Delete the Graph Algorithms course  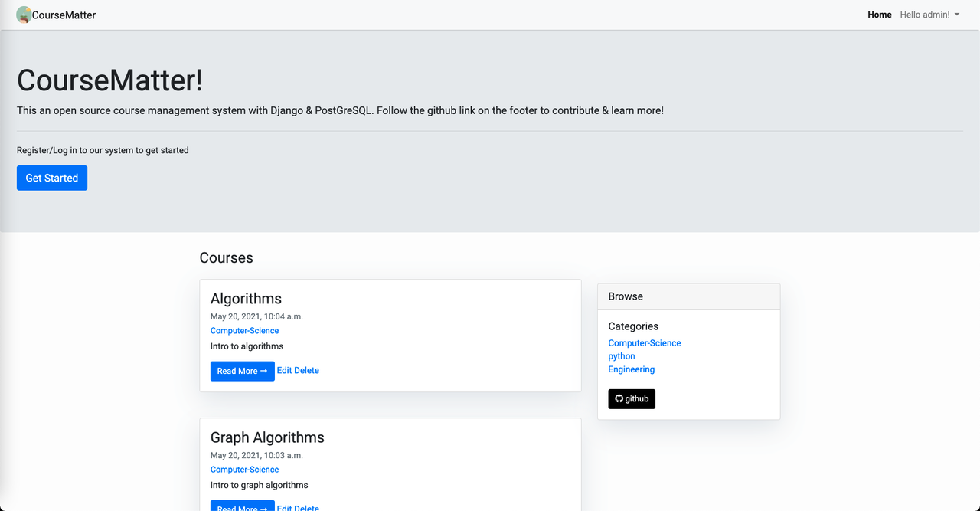point(307,508)
